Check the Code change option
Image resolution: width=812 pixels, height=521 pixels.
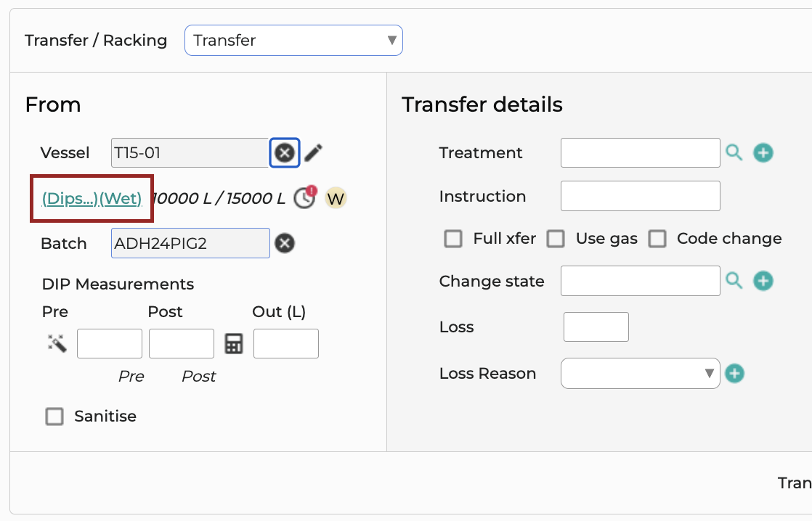coord(658,239)
